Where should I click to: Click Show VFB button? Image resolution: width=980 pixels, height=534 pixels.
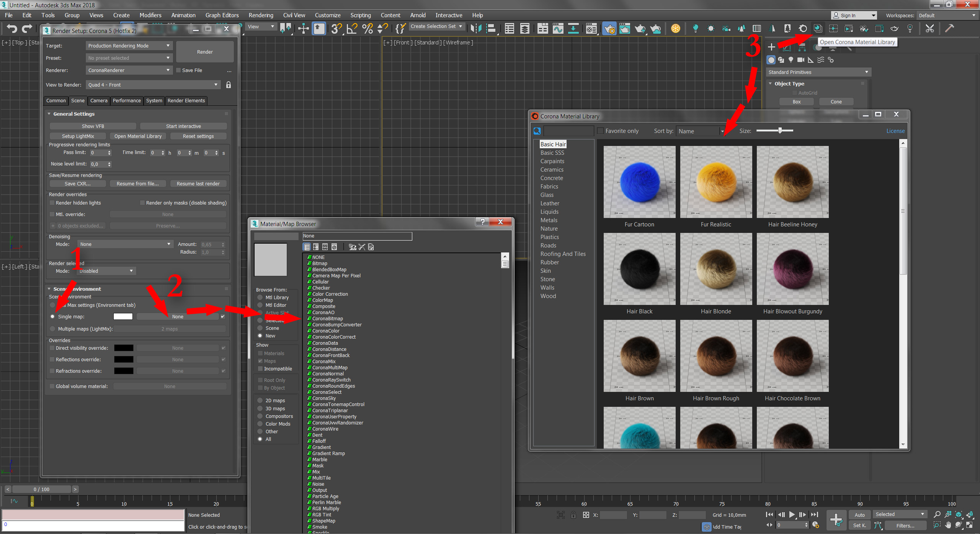click(93, 126)
